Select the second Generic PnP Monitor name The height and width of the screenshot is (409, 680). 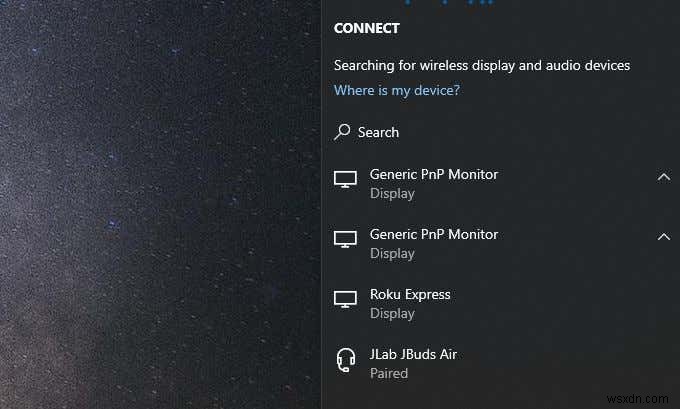point(434,234)
